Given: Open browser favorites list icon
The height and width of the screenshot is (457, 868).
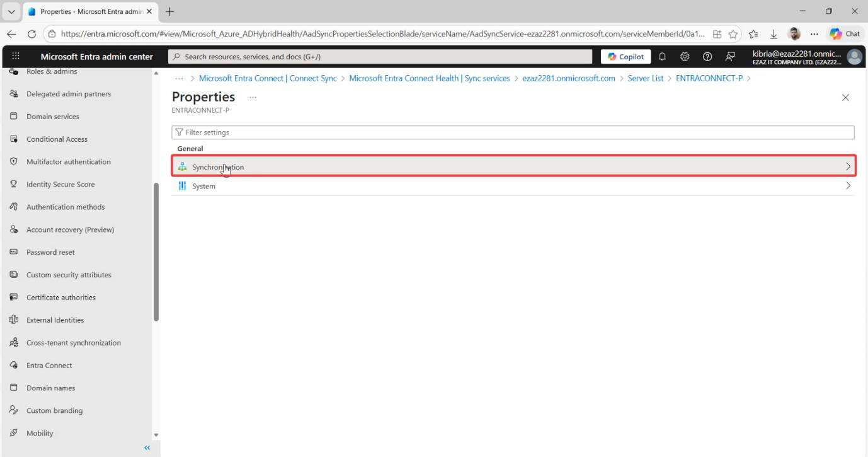Looking at the screenshot, I should pos(755,34).
